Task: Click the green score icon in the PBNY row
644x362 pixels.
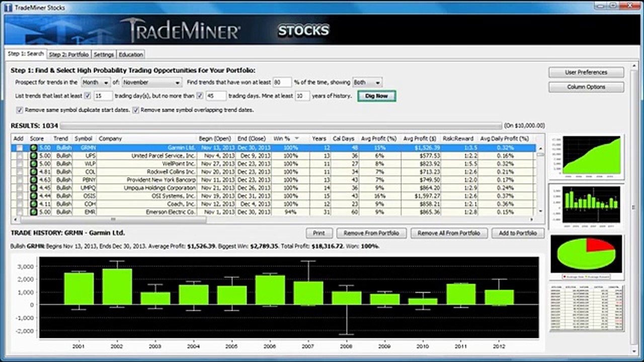Action: click(x=34, y=180)
